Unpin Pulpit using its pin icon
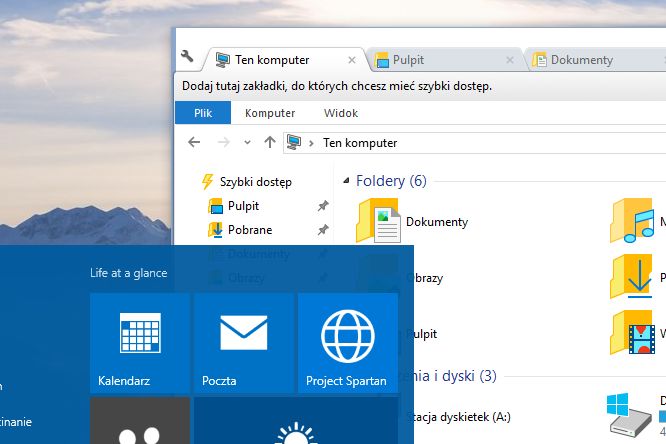The width and height of the screenshot is (666, 444). (323, 206)
